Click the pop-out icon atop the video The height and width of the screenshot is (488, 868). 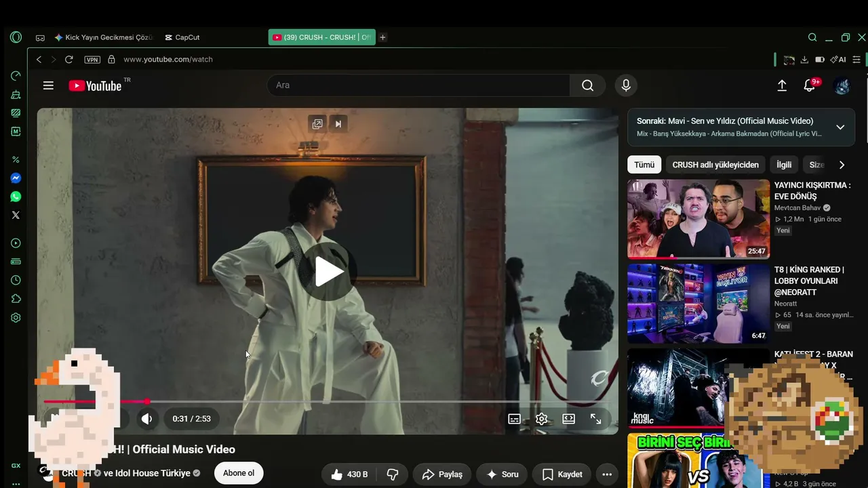[x=317, y=123]
